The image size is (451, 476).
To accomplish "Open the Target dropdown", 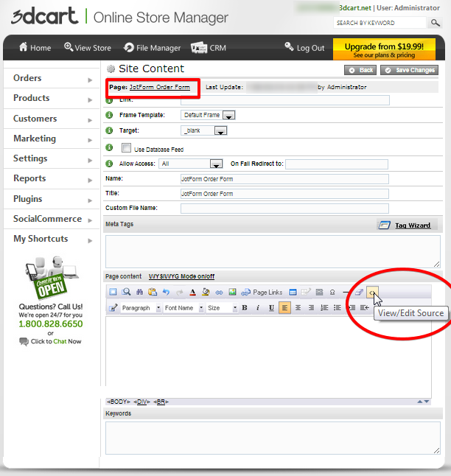I will (220, 130).
